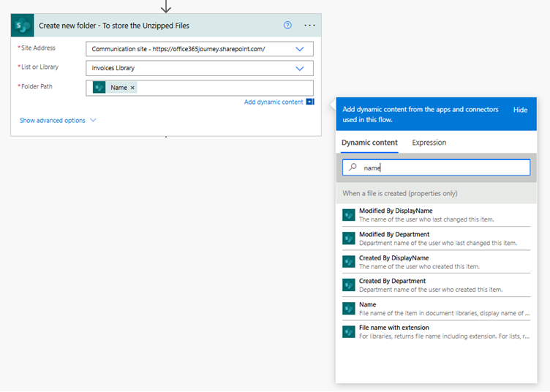The height and width of the screenshot is (392, 550).
Task: Click the SharePoint icon in the action header
Action: 23,26
